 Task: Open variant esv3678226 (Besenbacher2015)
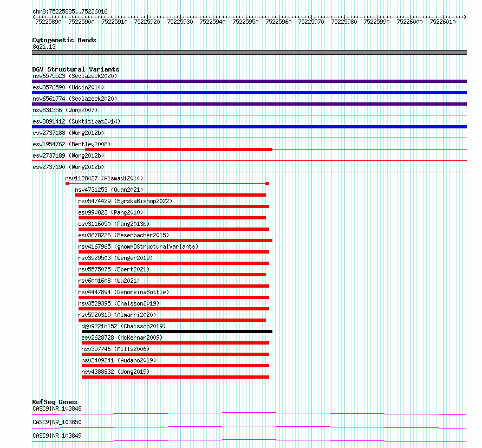coord(123,235)
